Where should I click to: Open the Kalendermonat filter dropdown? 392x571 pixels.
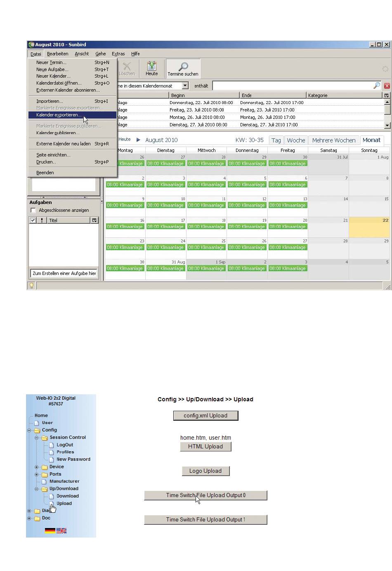pyautogui.click(x=185, y=85)
